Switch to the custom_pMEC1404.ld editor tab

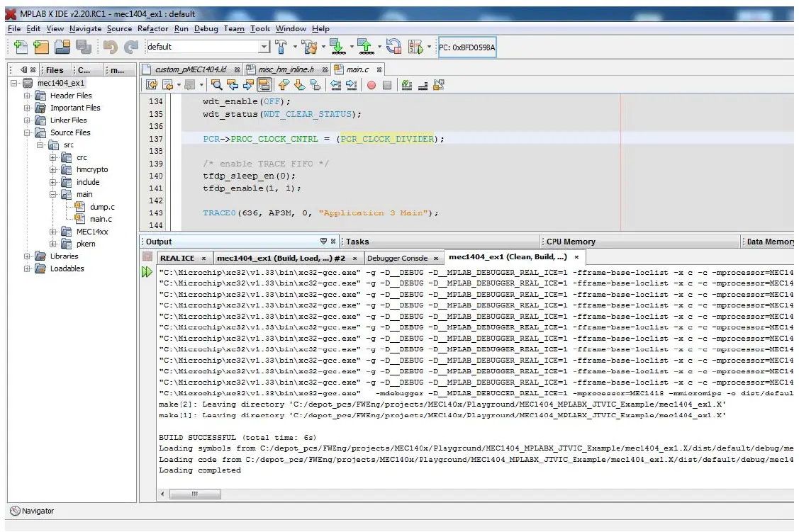click(191, 69)
